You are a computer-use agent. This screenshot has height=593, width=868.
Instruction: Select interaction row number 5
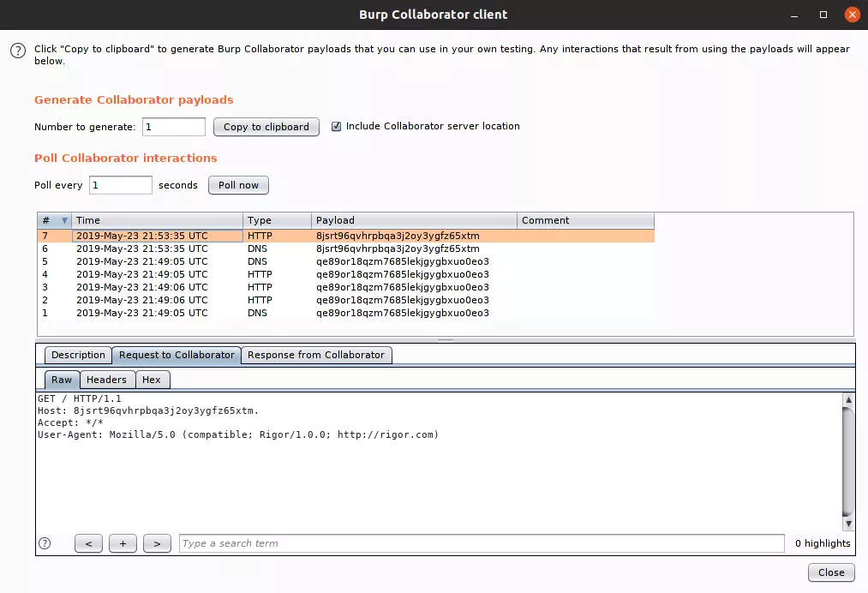tap(346, 261)
